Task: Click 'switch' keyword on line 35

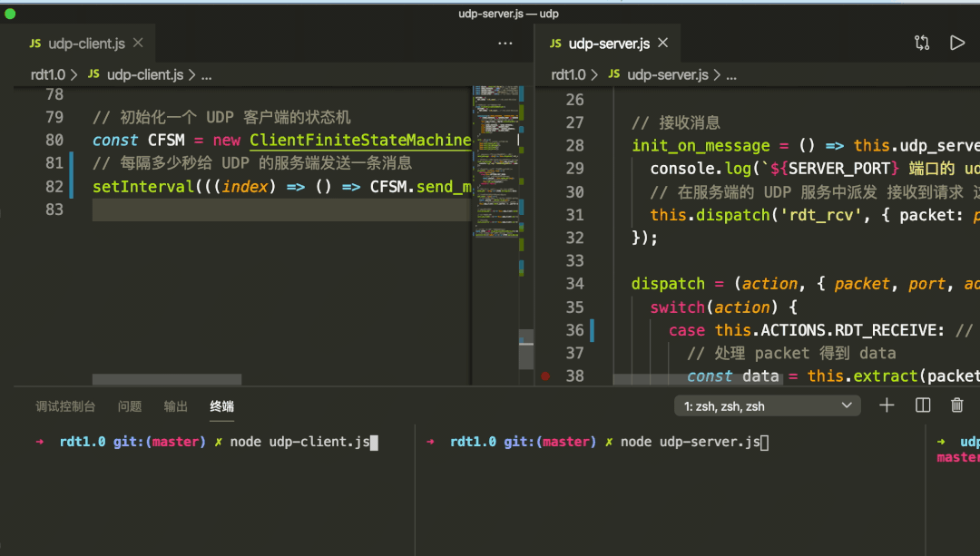Action: click(678, 307)
